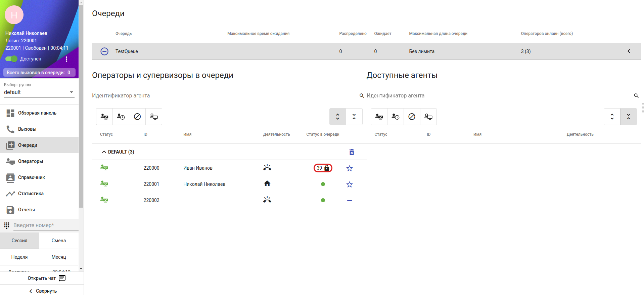Click the dial pad icon near number field

(x=7, y=225)
